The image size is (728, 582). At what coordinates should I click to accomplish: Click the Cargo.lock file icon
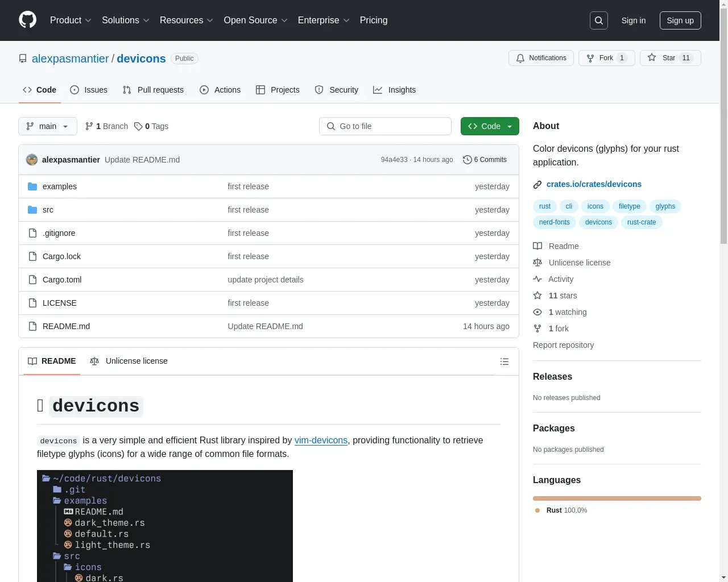[x=32, y=256]
